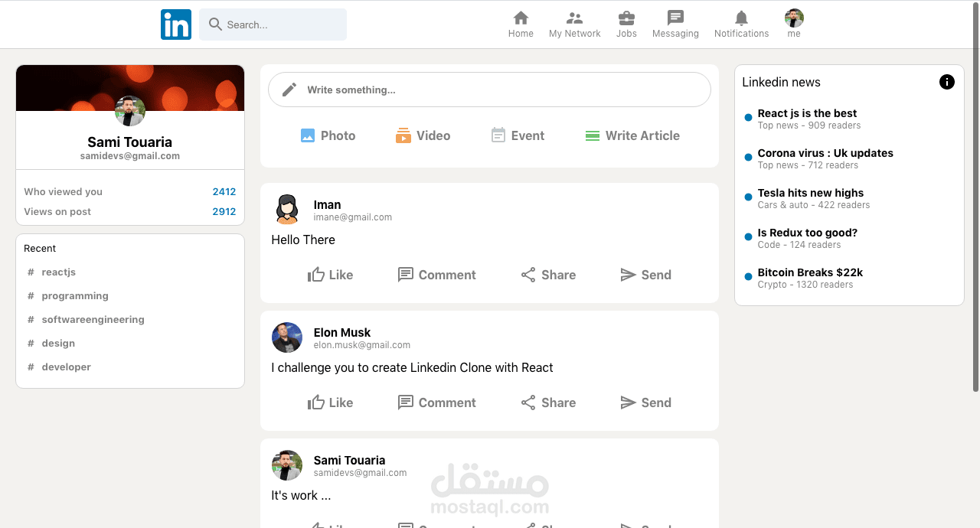980x528 pixels.
Task: Focus the Write something field
Action: coord(489,90)
